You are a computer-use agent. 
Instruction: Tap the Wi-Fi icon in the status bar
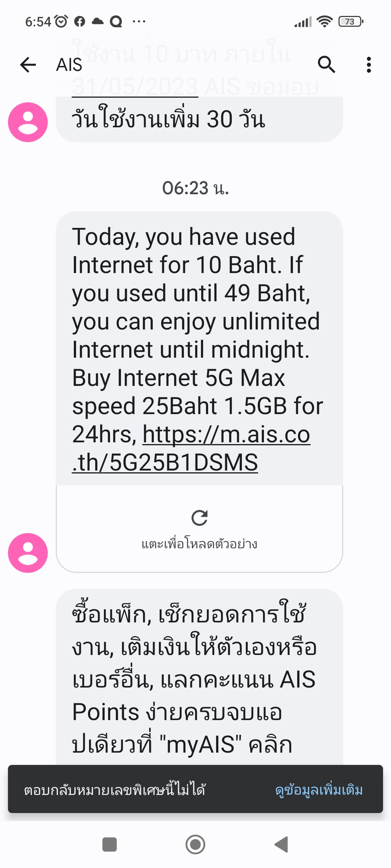pos(324,22)
